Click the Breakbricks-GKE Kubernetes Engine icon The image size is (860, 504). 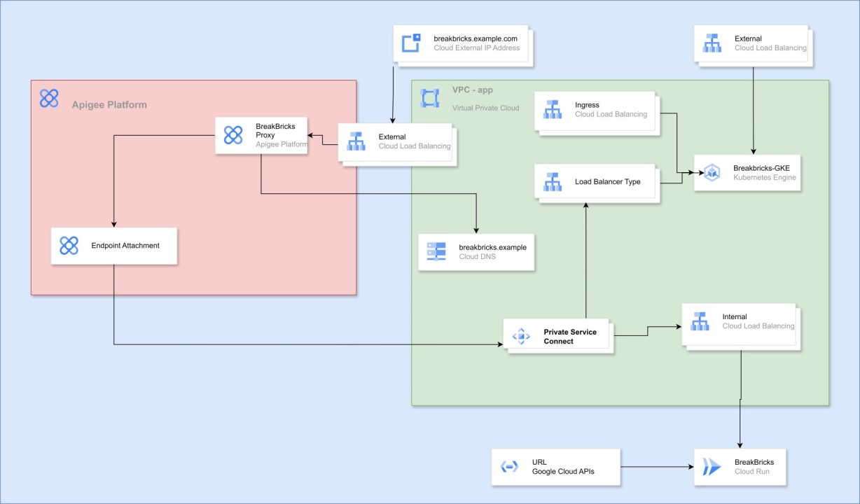click(x=712, y=172)
